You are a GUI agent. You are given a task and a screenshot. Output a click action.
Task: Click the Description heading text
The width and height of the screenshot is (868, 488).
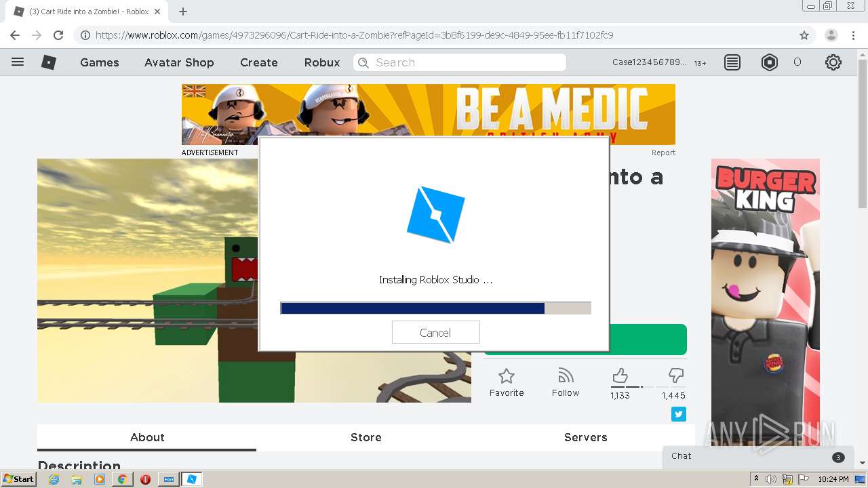(x=79, y=466)
